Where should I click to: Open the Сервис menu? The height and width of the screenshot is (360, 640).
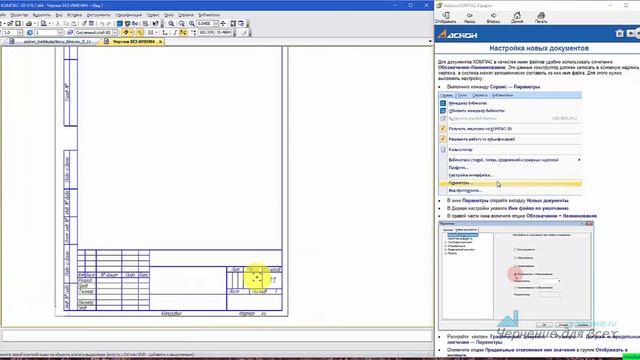point(153,15)
